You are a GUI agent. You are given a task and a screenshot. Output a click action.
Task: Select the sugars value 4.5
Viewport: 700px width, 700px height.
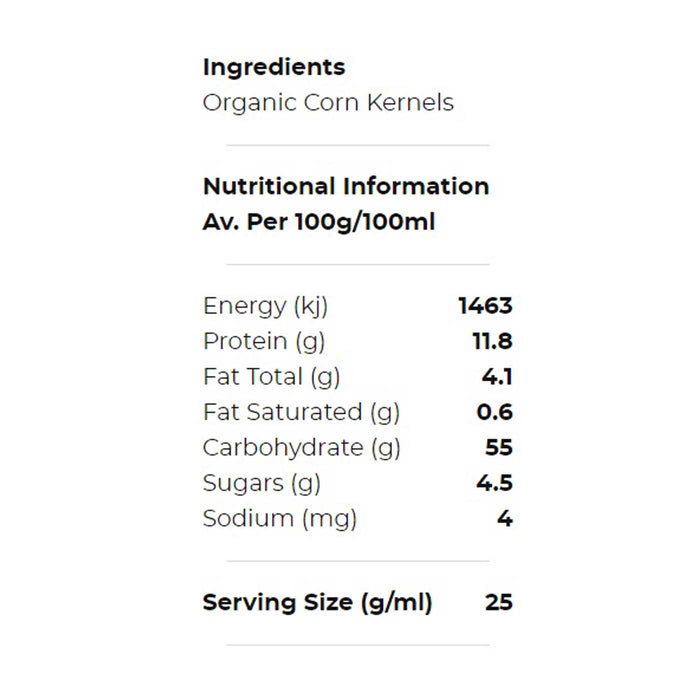pyautogui.click(x=495, y=483)
